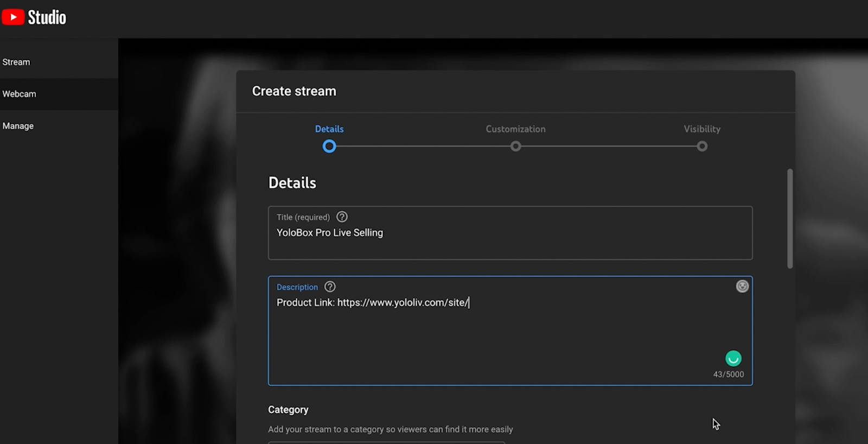Switch to the Customization step label
Screen dimensions: 868x444
tap(516, 129)
